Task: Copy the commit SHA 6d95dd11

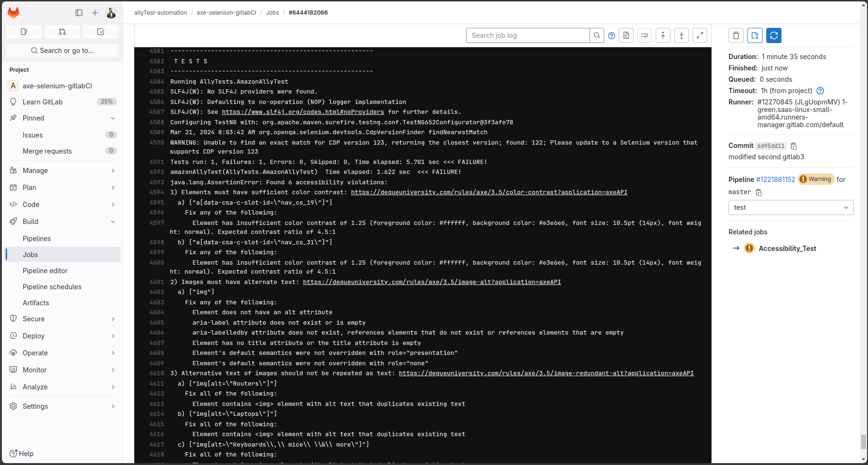Action: coord(793,146)
